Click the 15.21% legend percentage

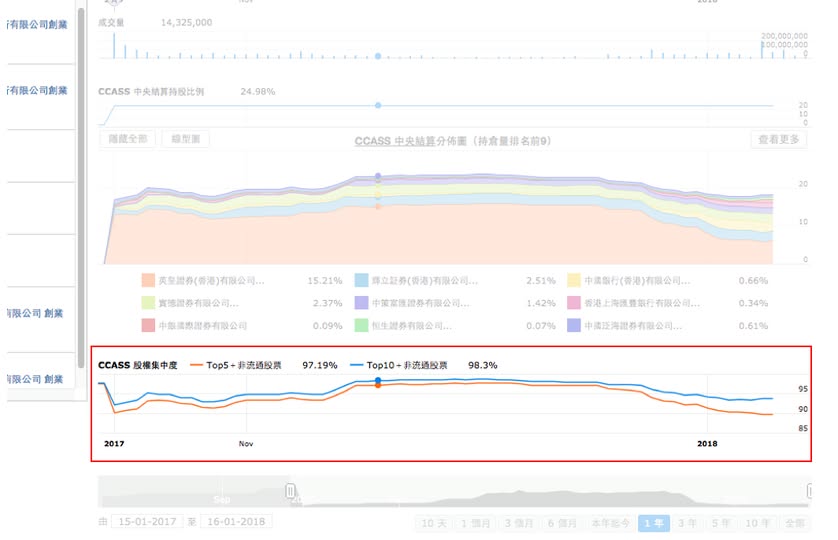tap(324, 280)
